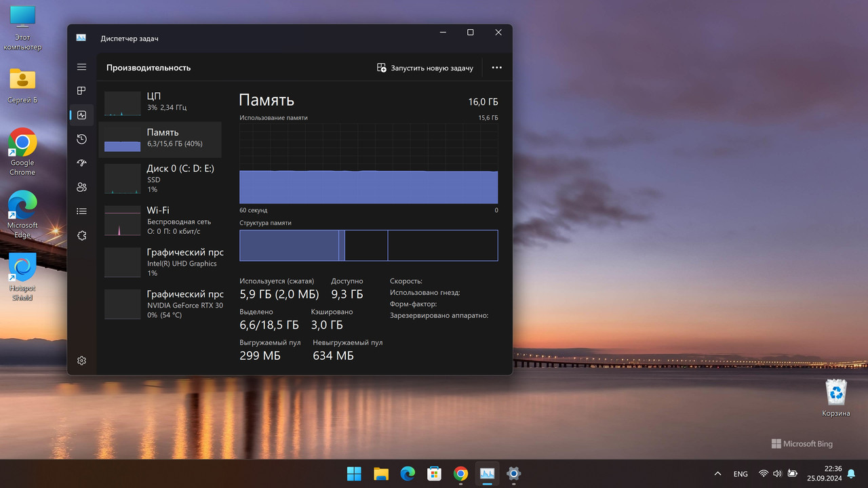
Task: Select the Диск 0 (C: D: E:) item
Action: click(160, 179)
